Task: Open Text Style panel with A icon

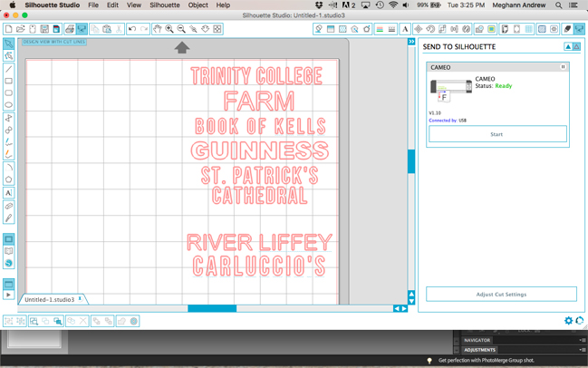Action: click(x=405, y=29)
